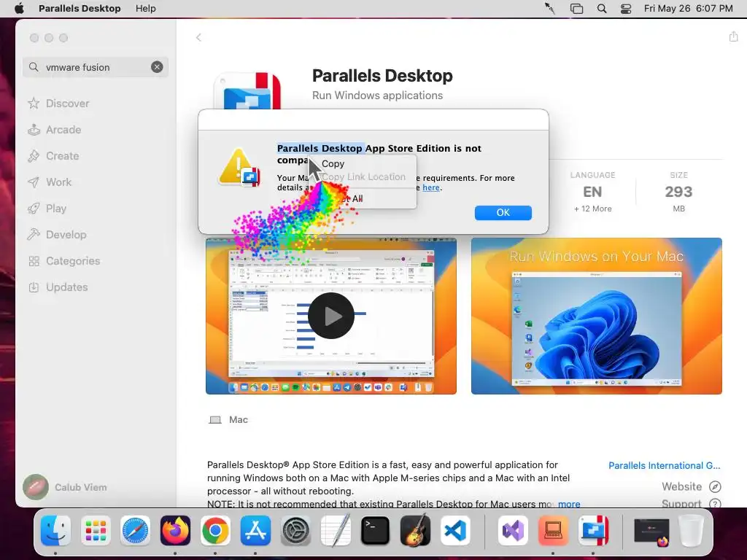This screenshot has width=747, height=560.
Task: Open the Help menu
Action: [x=145, y=9]
